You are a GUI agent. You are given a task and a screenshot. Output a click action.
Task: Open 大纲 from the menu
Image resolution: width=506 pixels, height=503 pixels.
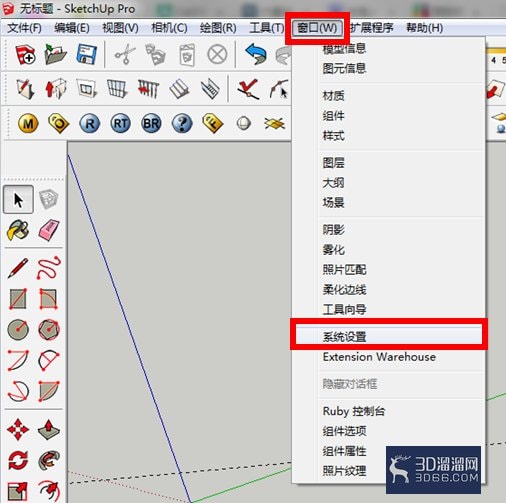[333, 183]
